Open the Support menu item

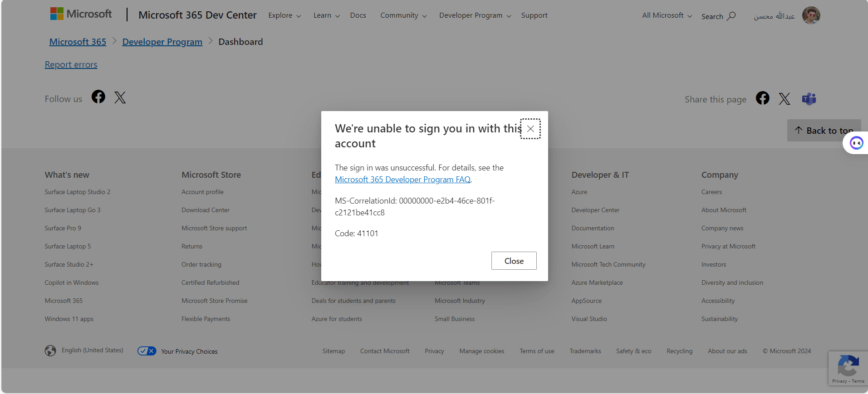[x=534, y=15]
